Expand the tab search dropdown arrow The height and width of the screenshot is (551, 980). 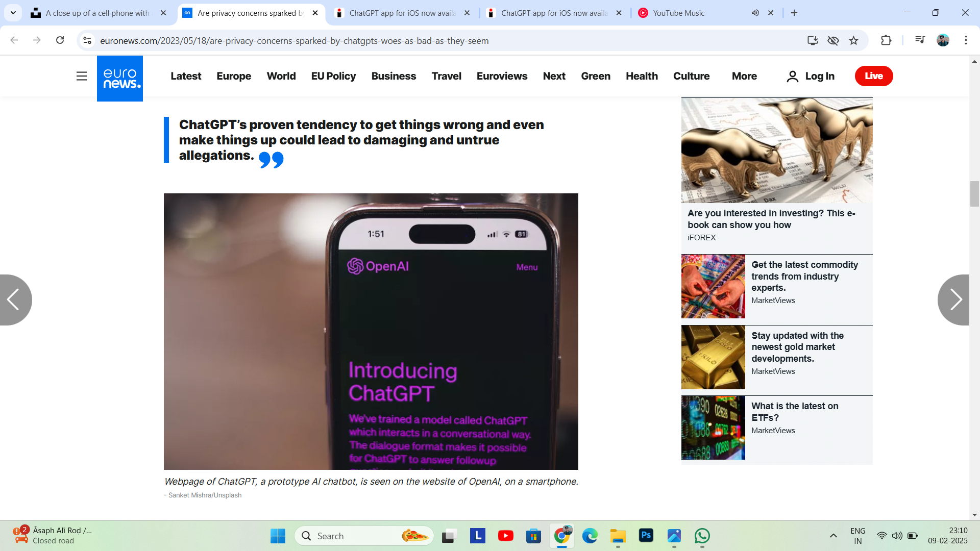point(13,13)
